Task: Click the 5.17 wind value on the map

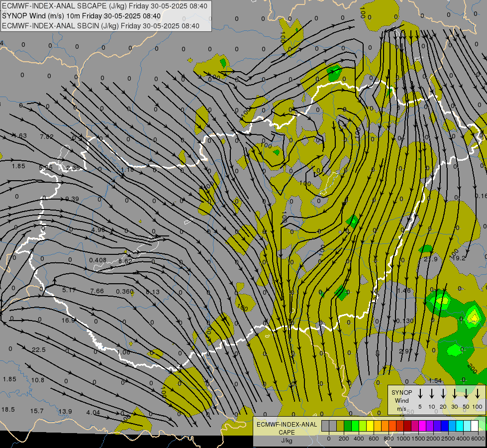Action: [x=69, y=290]
